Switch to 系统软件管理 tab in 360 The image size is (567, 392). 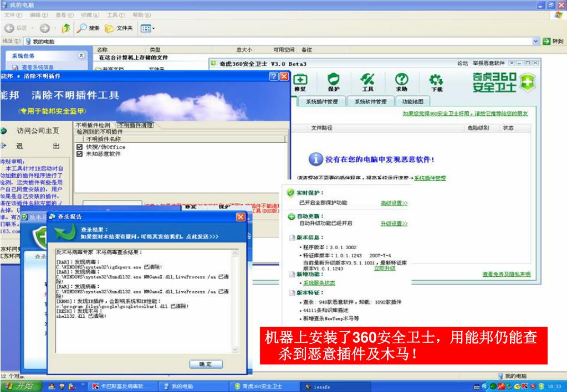tap(370, 101)
